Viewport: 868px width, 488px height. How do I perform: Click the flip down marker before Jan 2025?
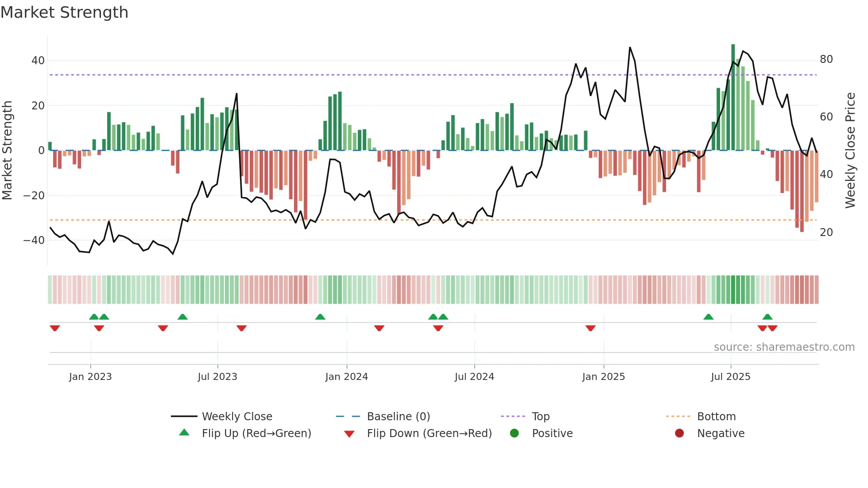(x=590, y=328)
